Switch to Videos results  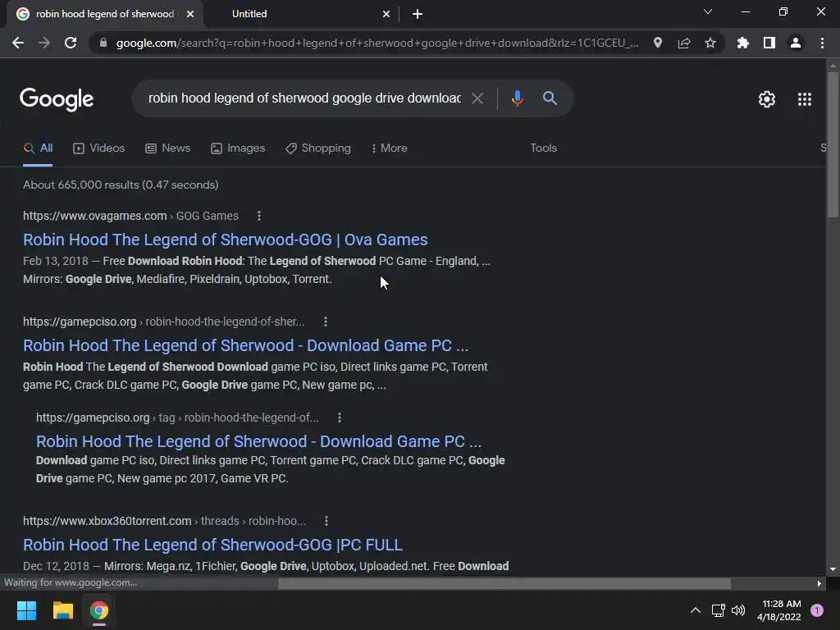[x=98, y=148]
